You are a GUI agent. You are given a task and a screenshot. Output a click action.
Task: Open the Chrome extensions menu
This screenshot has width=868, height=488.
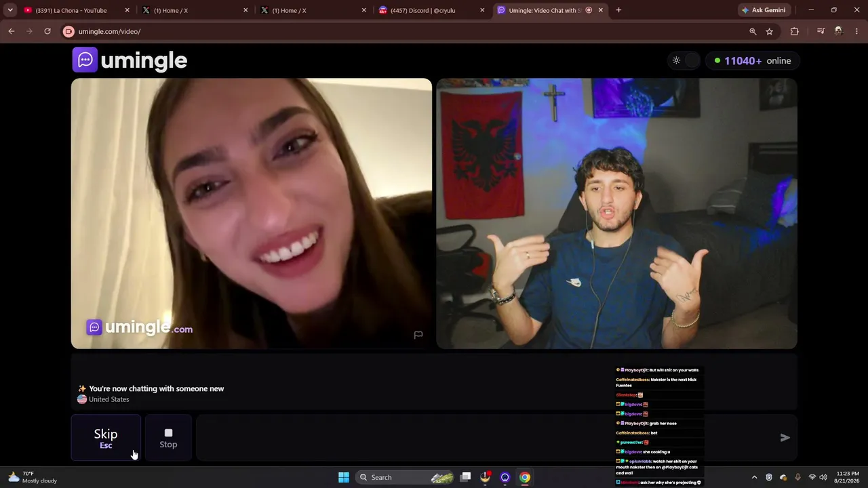click(795, 31)
